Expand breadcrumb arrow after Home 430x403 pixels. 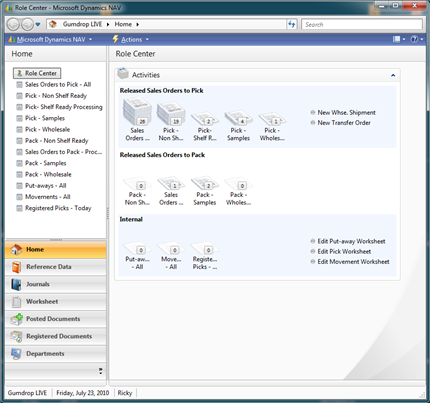tap(137, 24)
